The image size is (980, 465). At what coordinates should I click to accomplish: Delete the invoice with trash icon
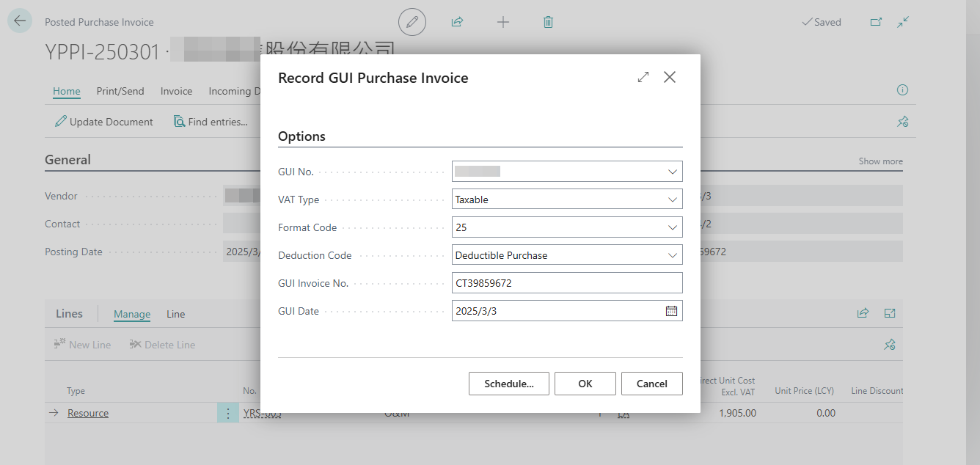coord(548,22)
